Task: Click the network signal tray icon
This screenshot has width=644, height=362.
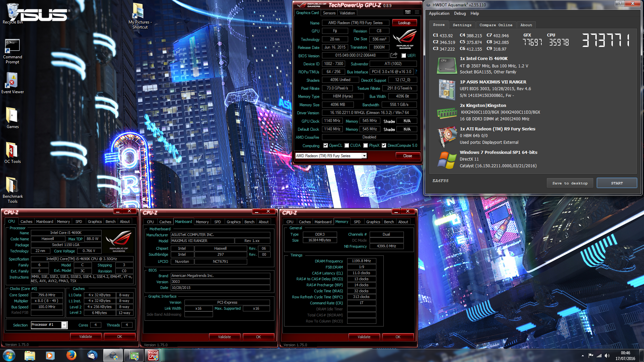Action: click(599, 356)
